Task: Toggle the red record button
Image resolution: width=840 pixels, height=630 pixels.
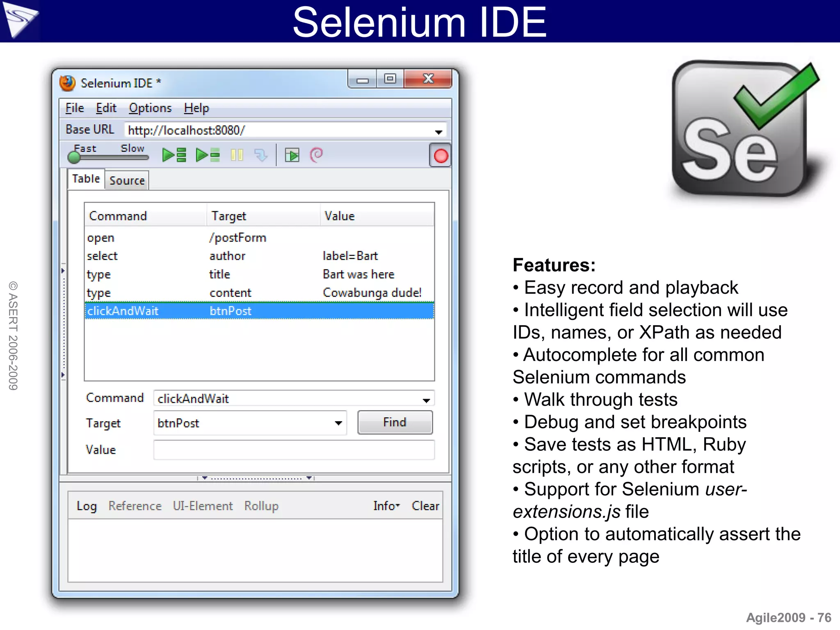Action: pyautogui.click(x=441, y=155)
